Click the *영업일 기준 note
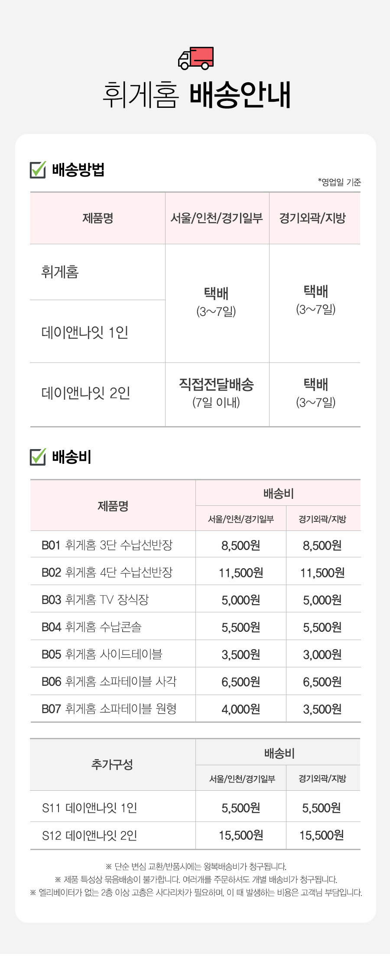Viewport: 390px width, 980px height. tap(339, 182)
